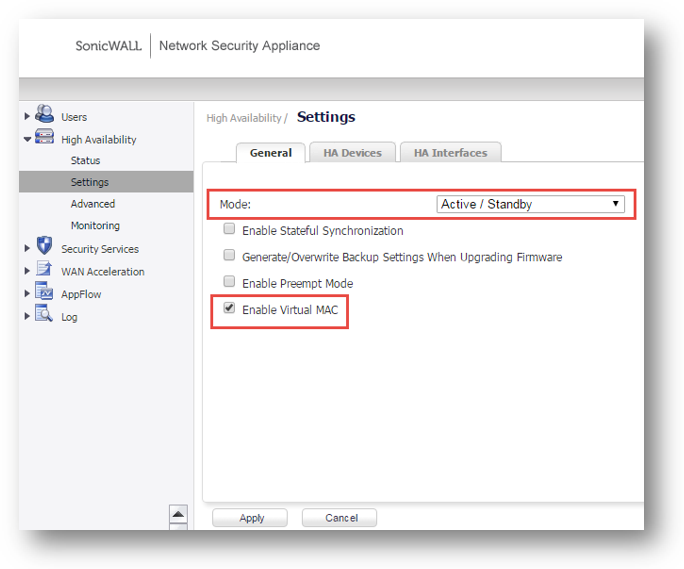The width and height of the screenshot is (684, 569).
Task: Click the AppFlow icon
Action: click(44, 293)
